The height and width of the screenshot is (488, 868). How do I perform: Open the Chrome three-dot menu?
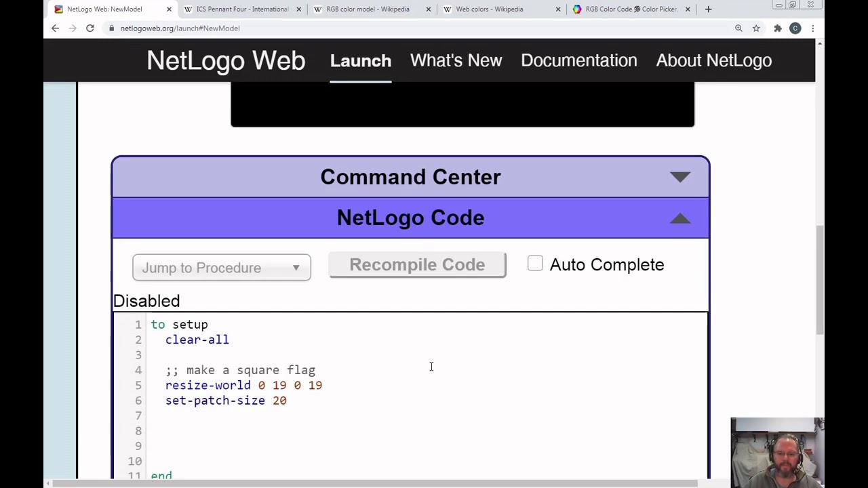pos(812,28)
